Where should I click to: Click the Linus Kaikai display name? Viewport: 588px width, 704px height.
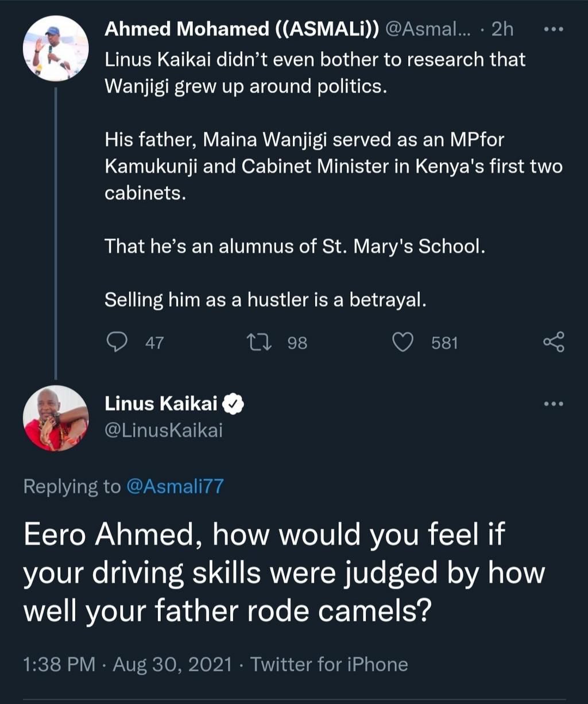click(161, 404)
